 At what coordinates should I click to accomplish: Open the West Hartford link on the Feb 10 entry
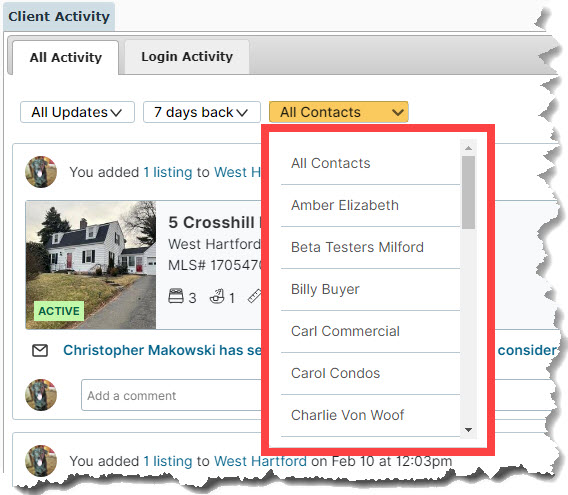tap(260, 461)
